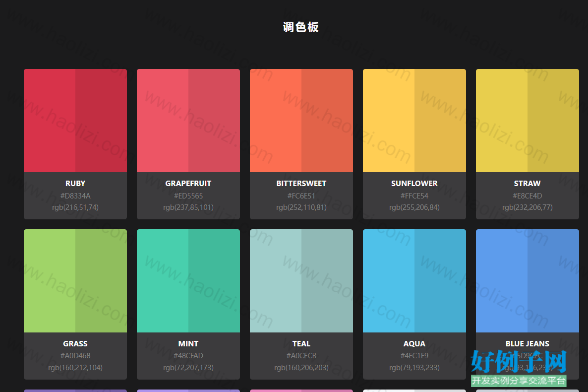Select hex code #ED5565
Viewport: 588px width, 392px height.
pos(188,196)
